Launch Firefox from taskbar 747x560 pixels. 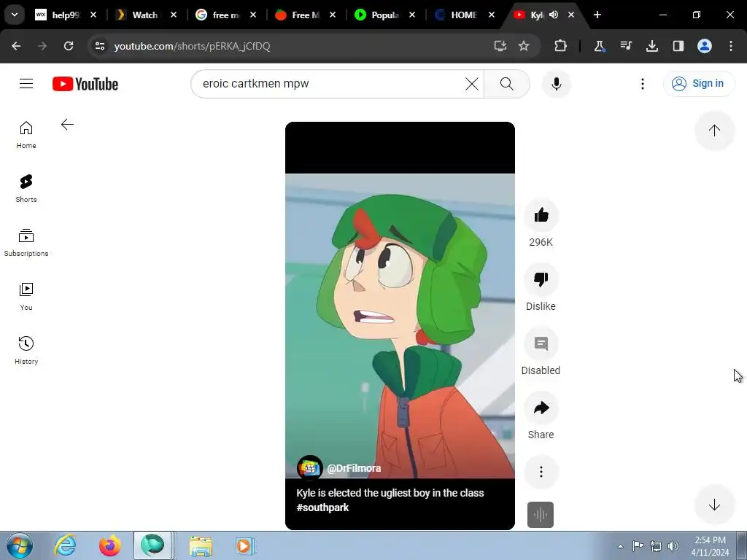(x=110, y=545)
